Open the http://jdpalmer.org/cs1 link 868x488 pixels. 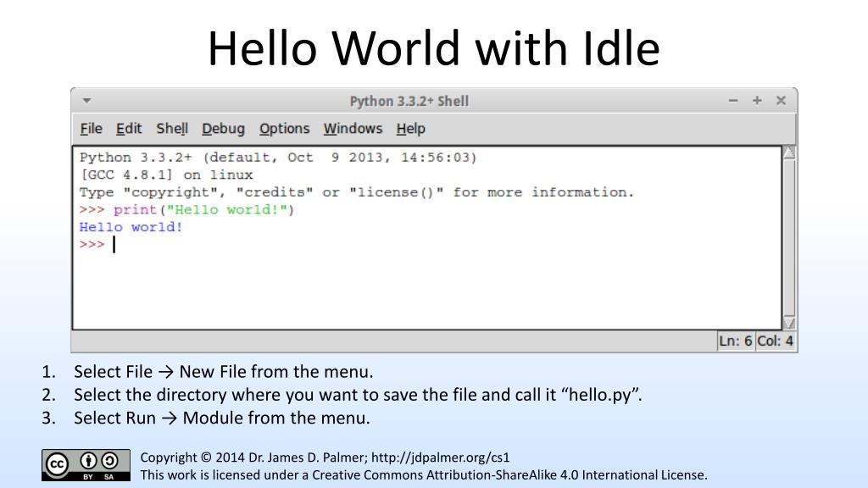point(440,457)
